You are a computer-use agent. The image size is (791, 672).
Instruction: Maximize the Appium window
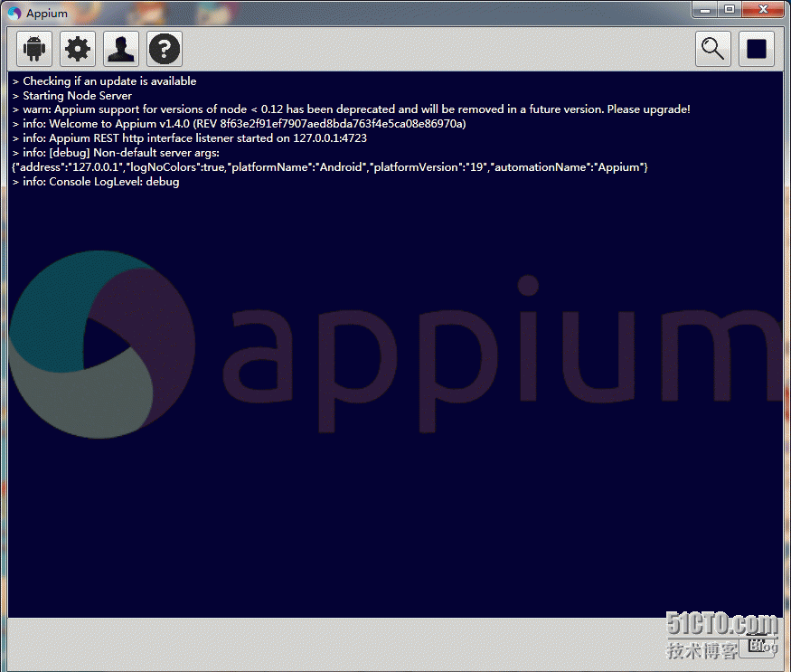[x=729, y=10]
